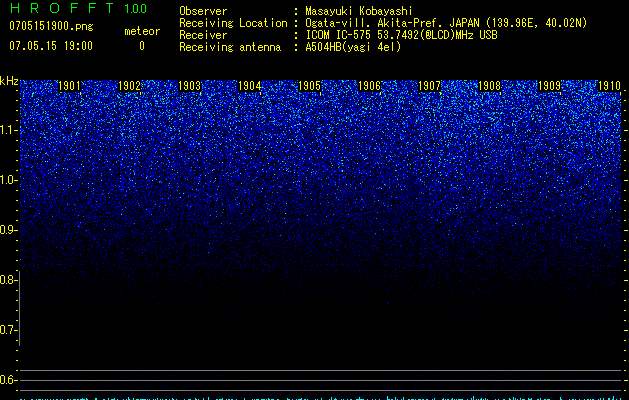Click the ICOM IC-575 receiver frequency text

tap(401, 35)
